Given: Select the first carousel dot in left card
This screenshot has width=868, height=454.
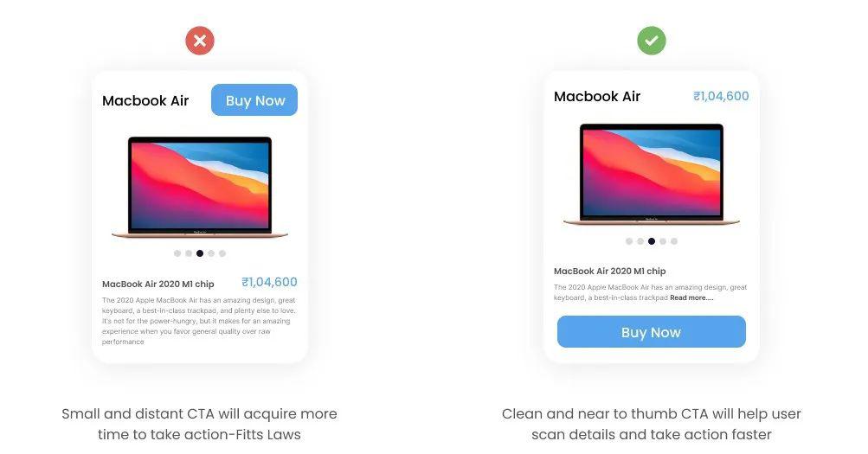Looking at the screenshot, I should tap(177, 253).
